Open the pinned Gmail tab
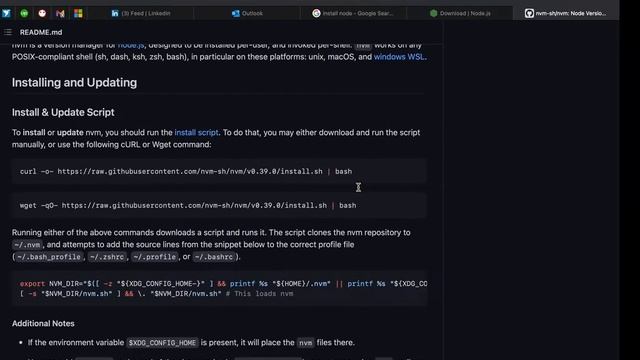Image resolution: width=640 pixels, height=360 pixels. coord(60,13)
